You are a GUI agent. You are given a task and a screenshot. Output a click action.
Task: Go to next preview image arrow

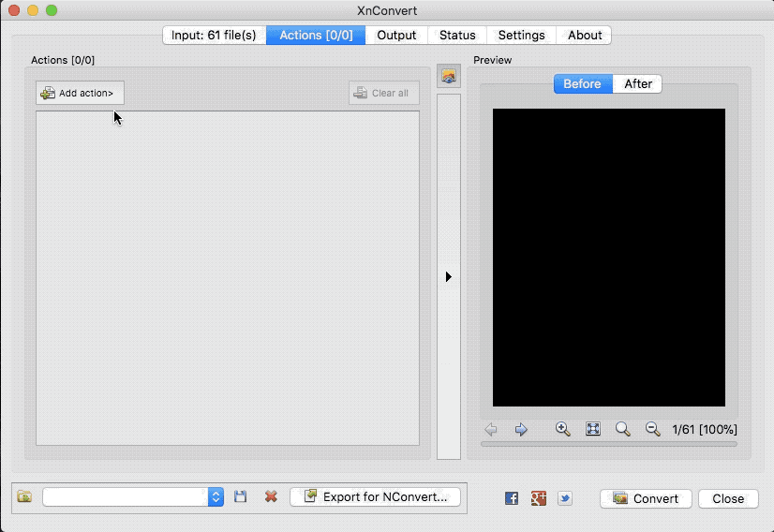click(x=521, y=429)
